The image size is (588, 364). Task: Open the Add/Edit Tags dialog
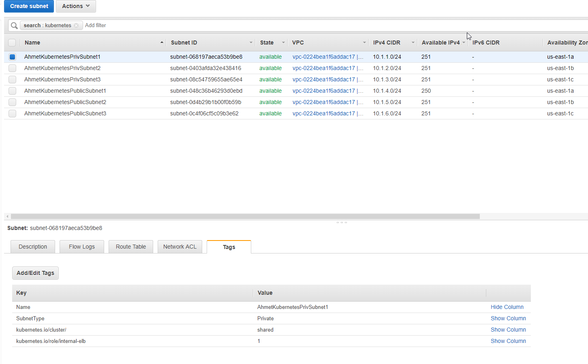click(x=35, y=273)
